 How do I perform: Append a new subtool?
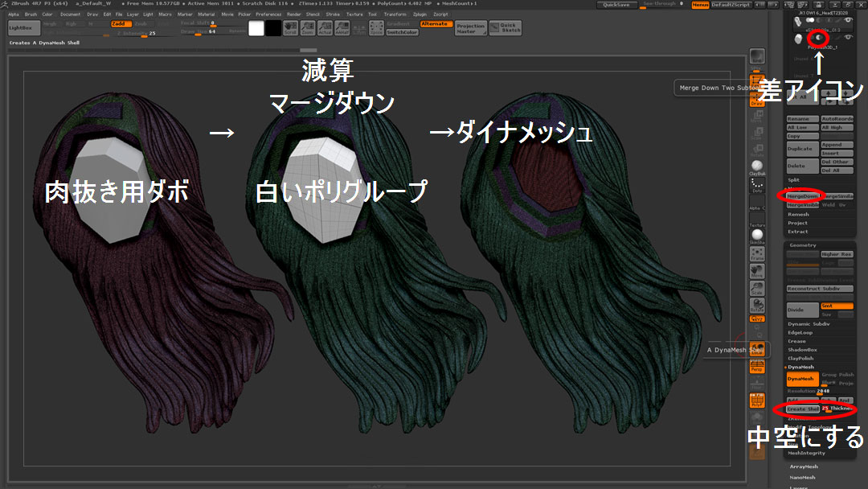837,145
